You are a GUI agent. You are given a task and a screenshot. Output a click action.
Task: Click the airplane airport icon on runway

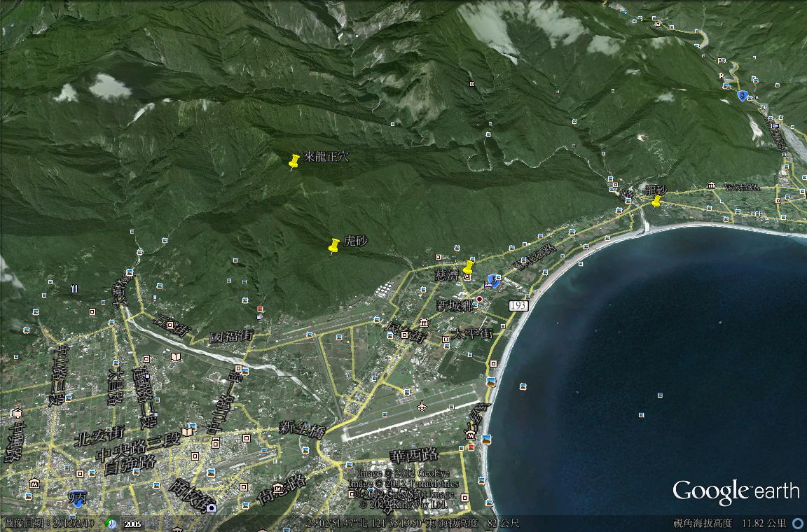pos(422,406)
